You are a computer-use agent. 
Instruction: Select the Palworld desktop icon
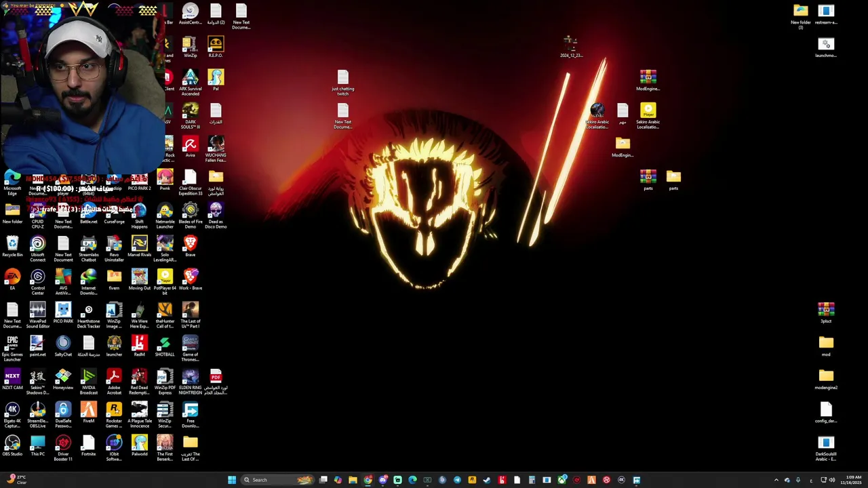pyautogui.click(x=140, y=445)
